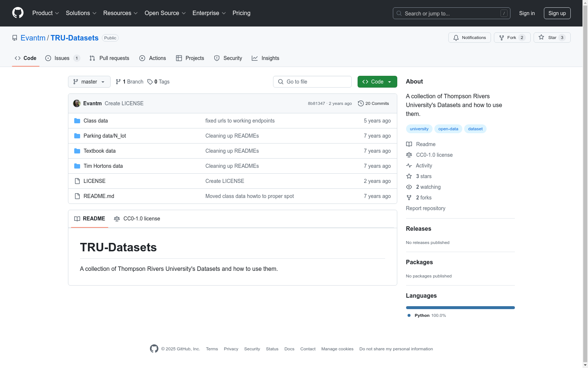
Task: Click the Class data folder icon
Action: point(77,121)
